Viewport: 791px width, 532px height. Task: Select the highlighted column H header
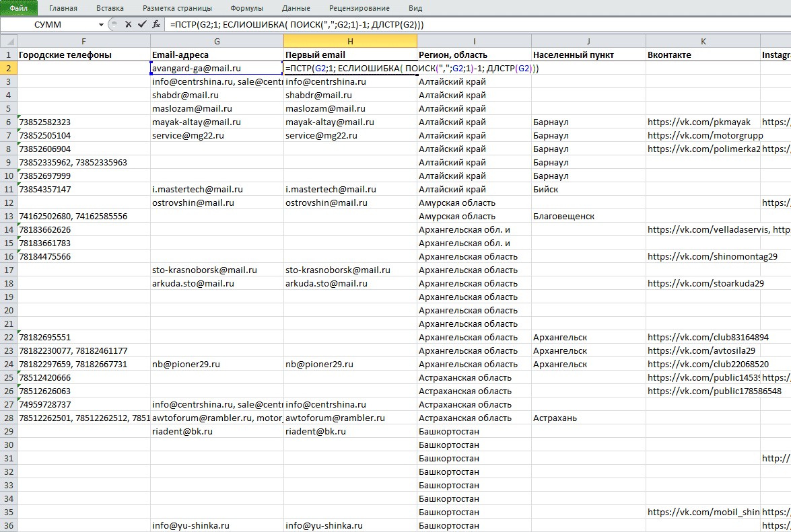(350, 41)
